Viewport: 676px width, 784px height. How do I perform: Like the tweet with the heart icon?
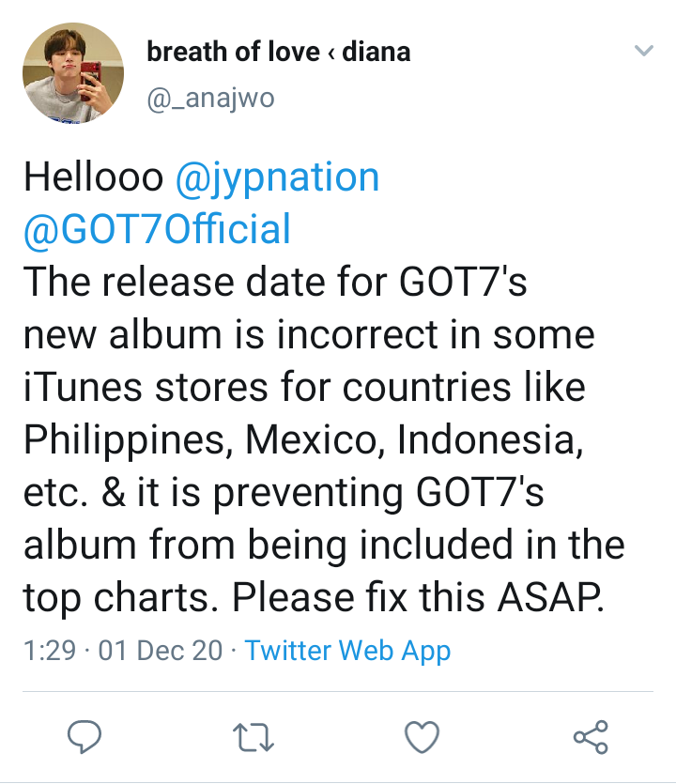click(x=422, y=738)
